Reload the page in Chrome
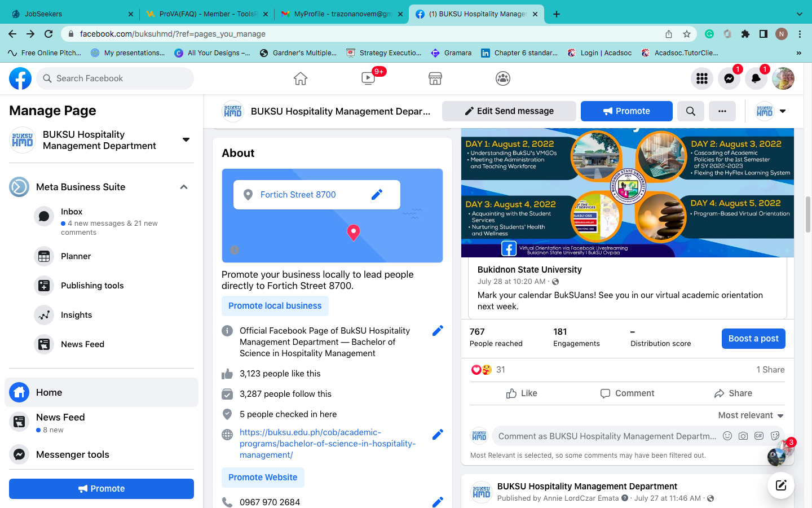Image resolution: width=812 pixels, height=508 pixels. coord(48,34)
